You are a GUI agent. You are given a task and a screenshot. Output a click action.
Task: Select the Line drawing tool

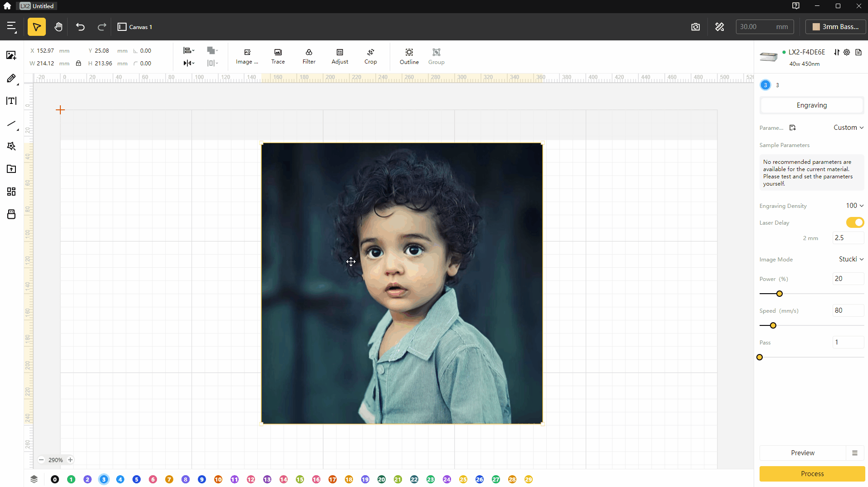[x=11, y=123]
